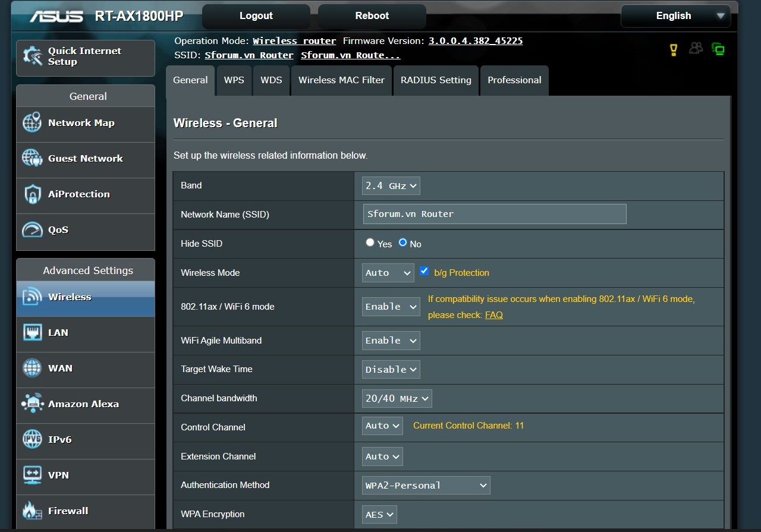Viewport: 761px width, 532px height.
Task: Open QoS menu label
Action: 58,230
